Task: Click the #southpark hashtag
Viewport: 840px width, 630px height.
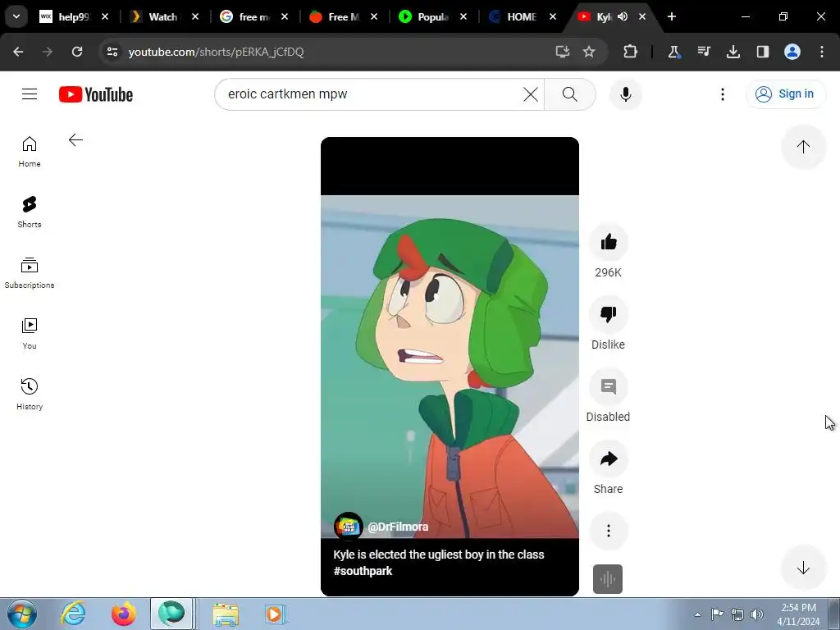Action: point(363,571)
